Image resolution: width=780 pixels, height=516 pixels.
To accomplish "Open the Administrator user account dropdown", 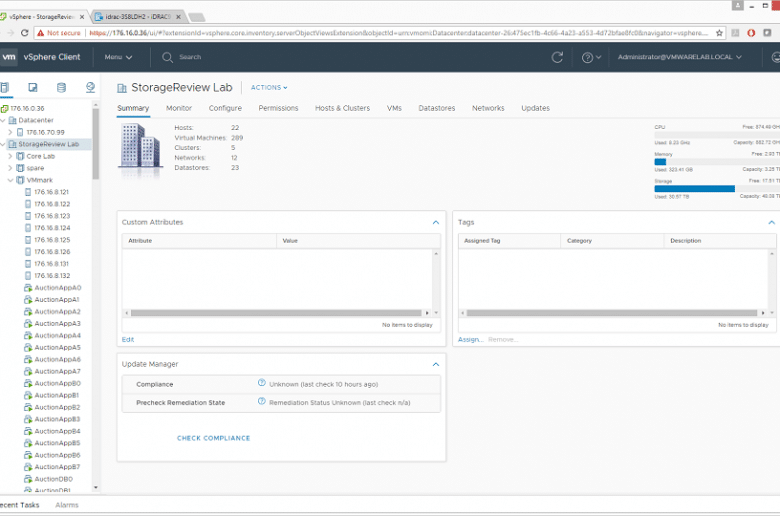I will (x=680, y=57).
